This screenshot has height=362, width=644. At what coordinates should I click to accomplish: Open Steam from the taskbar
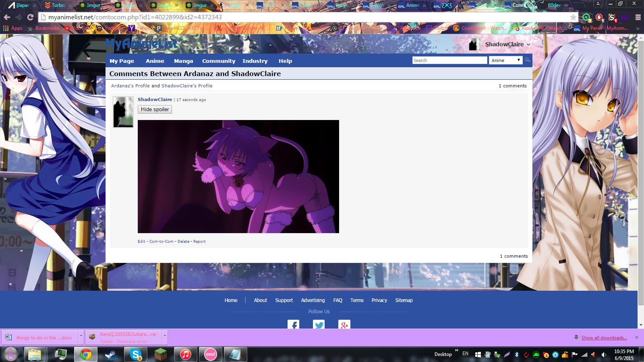click(110, 354)
